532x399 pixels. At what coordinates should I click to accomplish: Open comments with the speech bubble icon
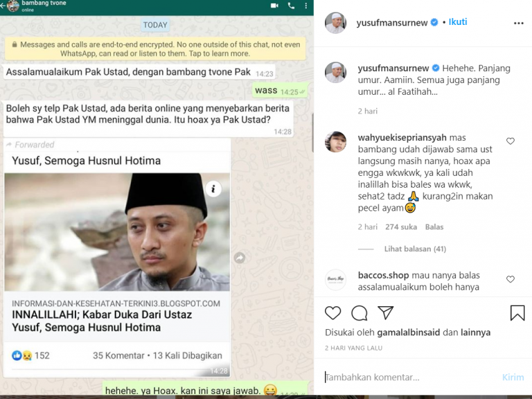coord(360,313)
